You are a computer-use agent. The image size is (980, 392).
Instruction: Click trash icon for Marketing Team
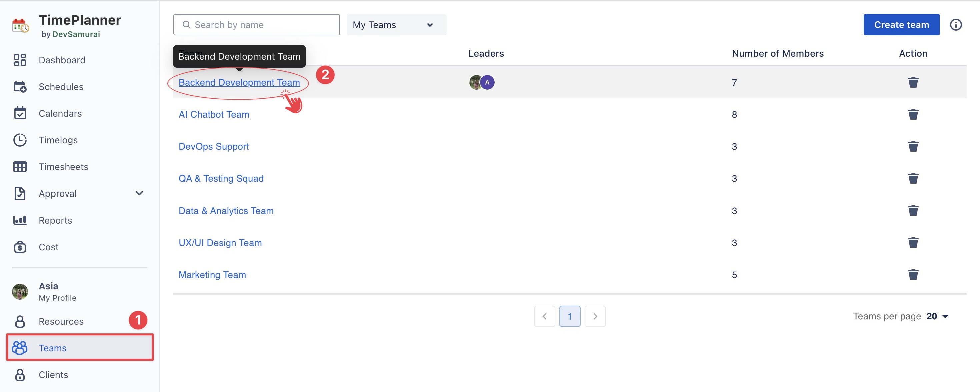point(913,274)
